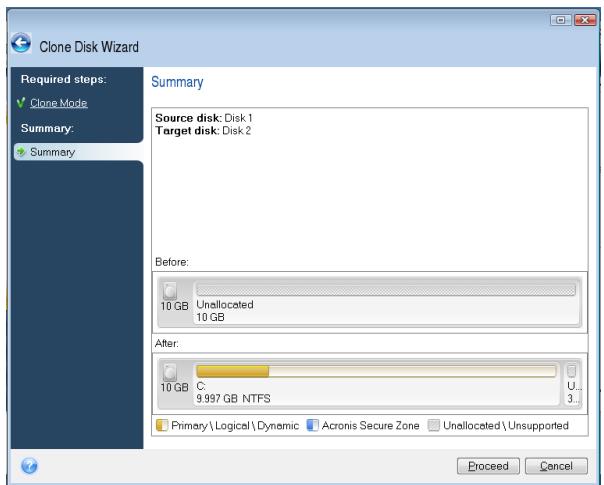The width and height of the screenshot is (604, 485).
Task: Click the green arrow beside Summary step
Action: [x=22, y=151]
